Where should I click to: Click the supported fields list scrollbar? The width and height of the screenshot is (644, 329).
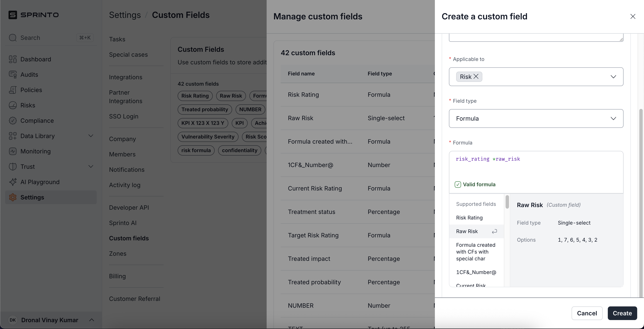coord(507,202)
